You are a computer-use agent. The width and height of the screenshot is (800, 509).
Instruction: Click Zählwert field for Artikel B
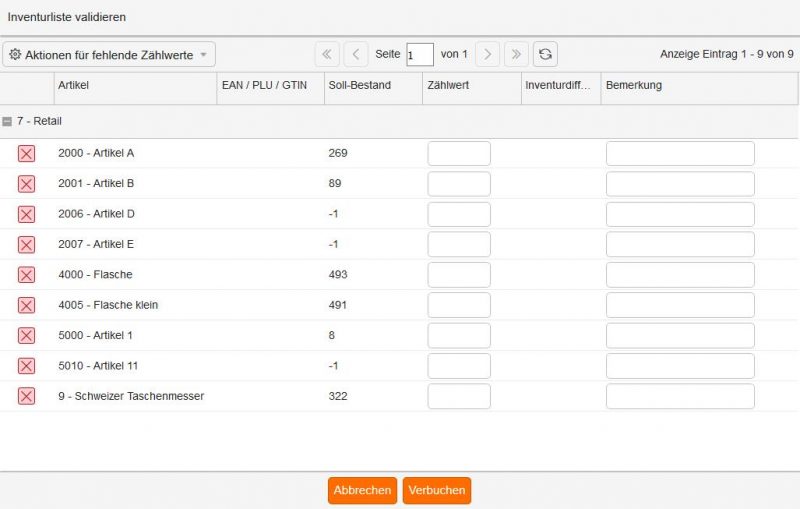click(459, 184)
